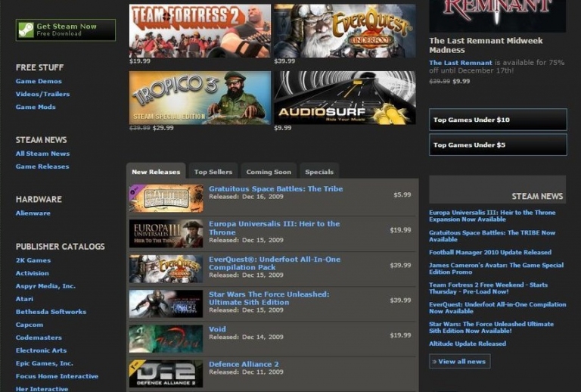Open Electronic Arts catalog
The width and height of the screenshot is (581, 392).
41,350
